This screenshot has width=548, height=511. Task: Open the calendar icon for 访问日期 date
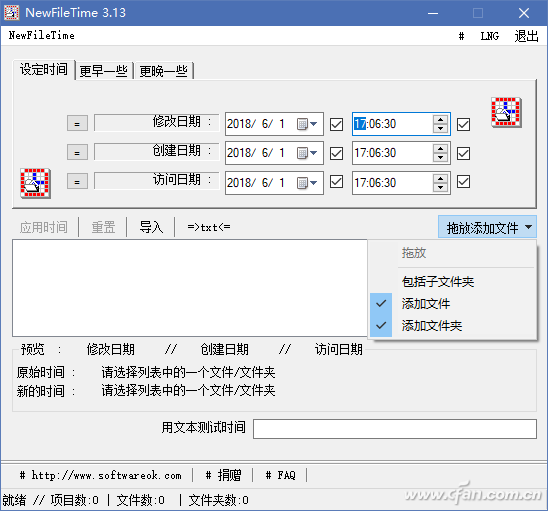point(302,182)
